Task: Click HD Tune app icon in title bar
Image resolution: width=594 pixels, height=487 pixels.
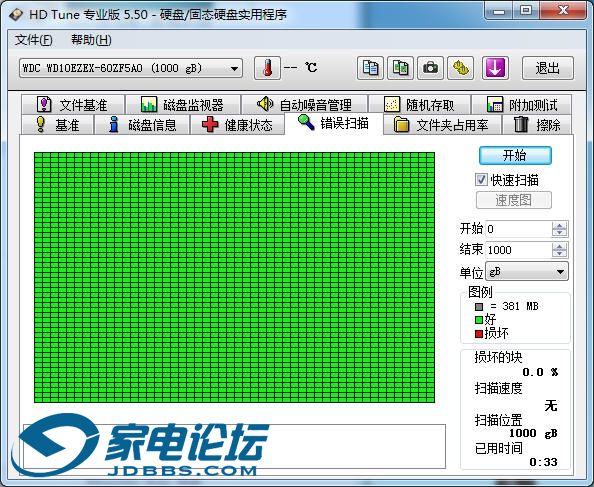Action: point(16,14)
